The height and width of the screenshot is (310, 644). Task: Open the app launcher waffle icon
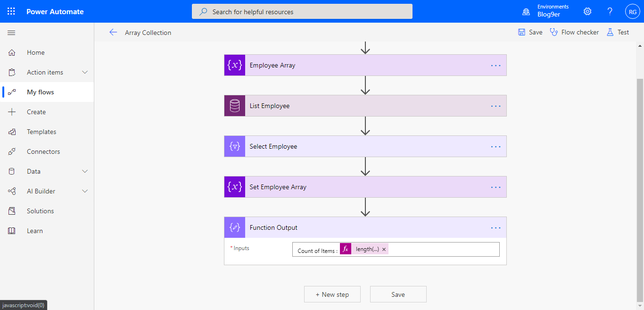click(x=11, y=11)
